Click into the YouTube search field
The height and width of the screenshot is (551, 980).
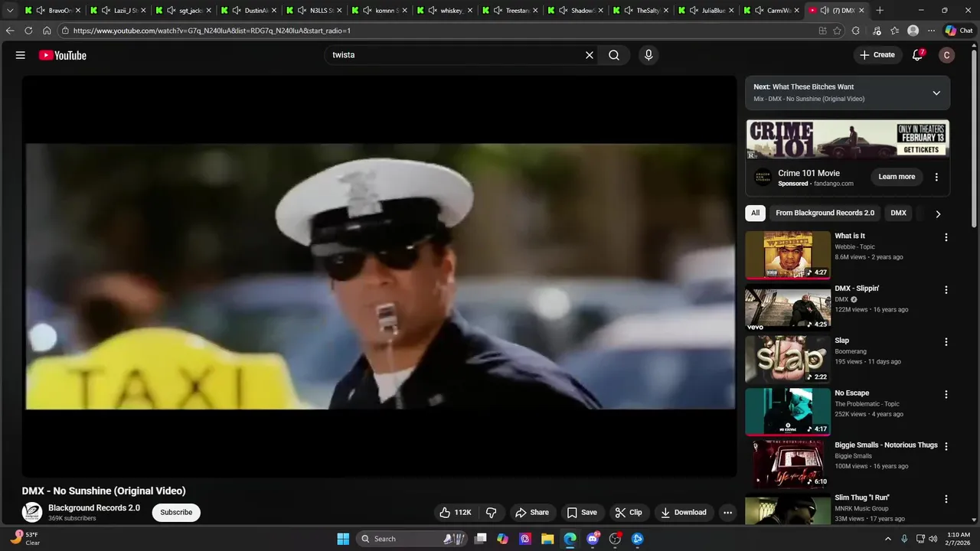(x=454, y=55)
